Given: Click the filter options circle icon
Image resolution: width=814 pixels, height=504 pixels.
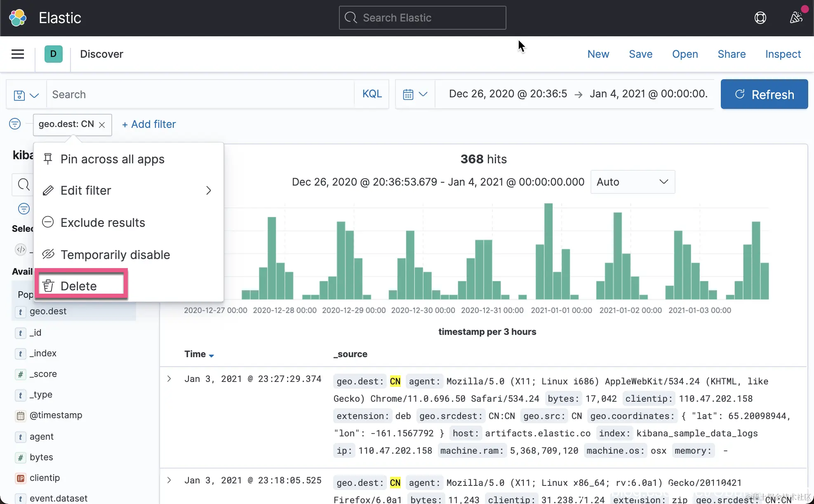Looking at the screenshot, I should (x=15, y=124).
